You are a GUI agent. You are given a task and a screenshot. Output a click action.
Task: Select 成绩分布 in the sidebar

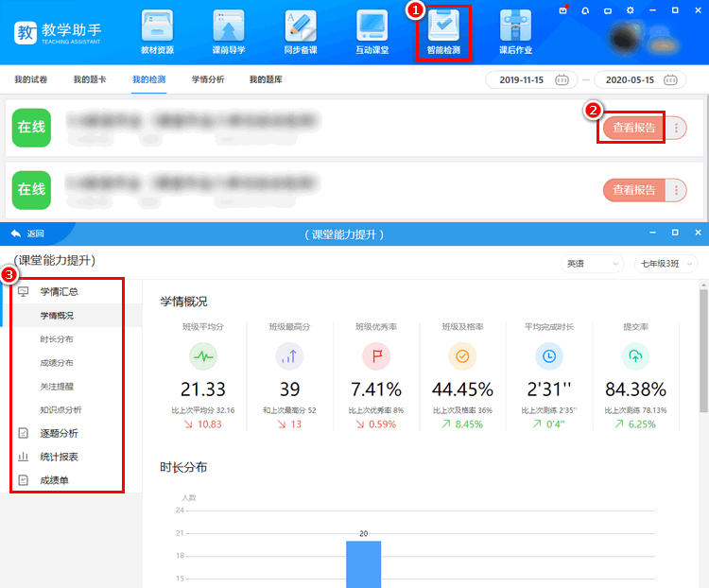coord(57,363)
